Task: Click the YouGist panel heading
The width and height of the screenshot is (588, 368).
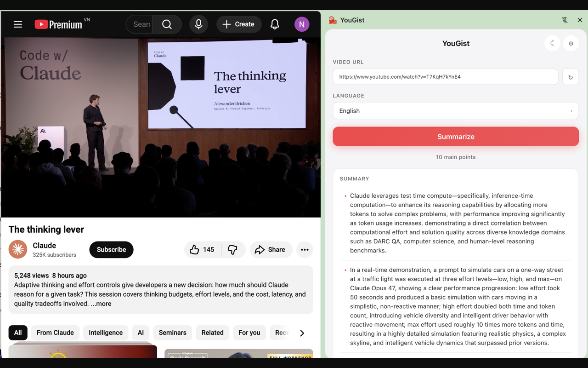Action: (456, 43)
